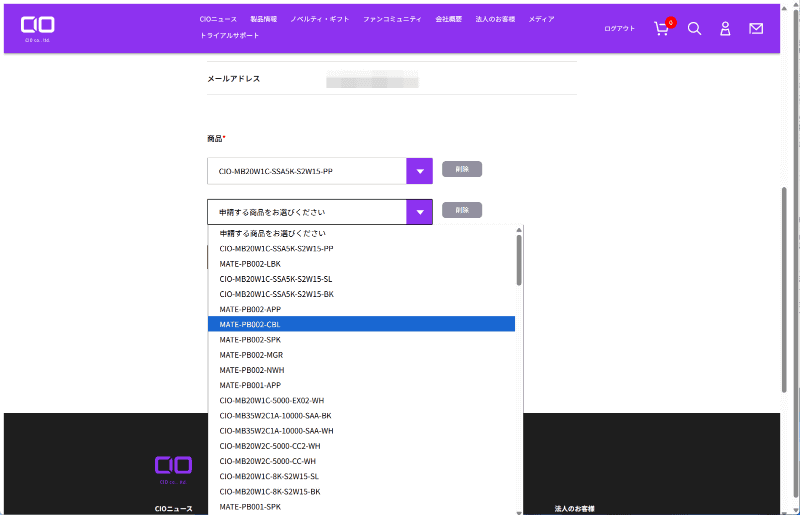Click the purple CIO footer logo
Screen dimensions: 800x515
[x=173, y=469]
